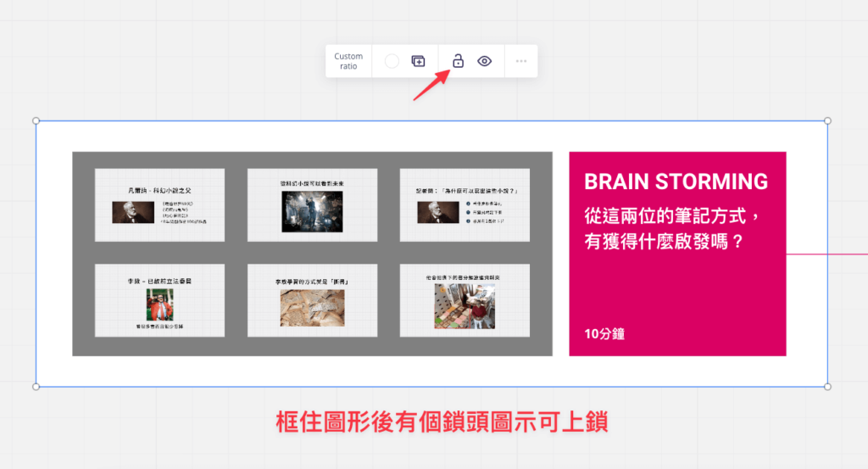Select the 記者問 slide thumbnail at top right

pyautogui.click(x=465, y=204)
